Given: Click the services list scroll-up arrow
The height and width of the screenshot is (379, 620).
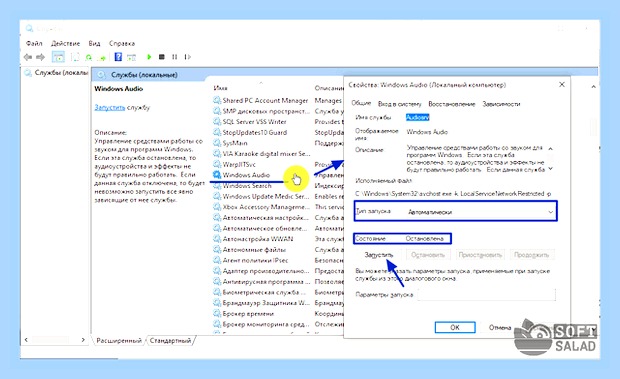Looking at the screenshot, I should click(x=593, y=87).
